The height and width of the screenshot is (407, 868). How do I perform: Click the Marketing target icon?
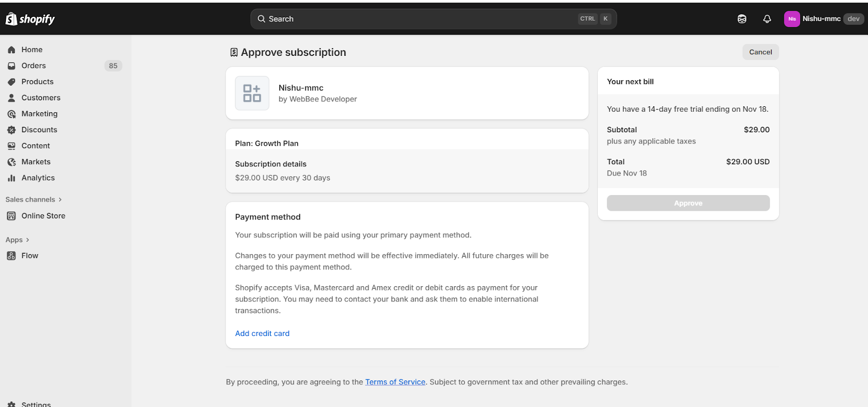click(x=11, y=114)
